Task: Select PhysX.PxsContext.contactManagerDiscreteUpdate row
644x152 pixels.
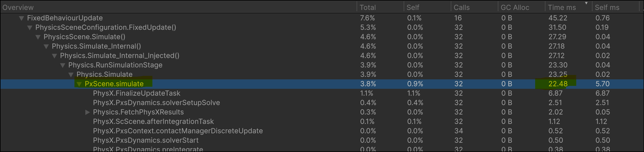Action: coord(322,131)
